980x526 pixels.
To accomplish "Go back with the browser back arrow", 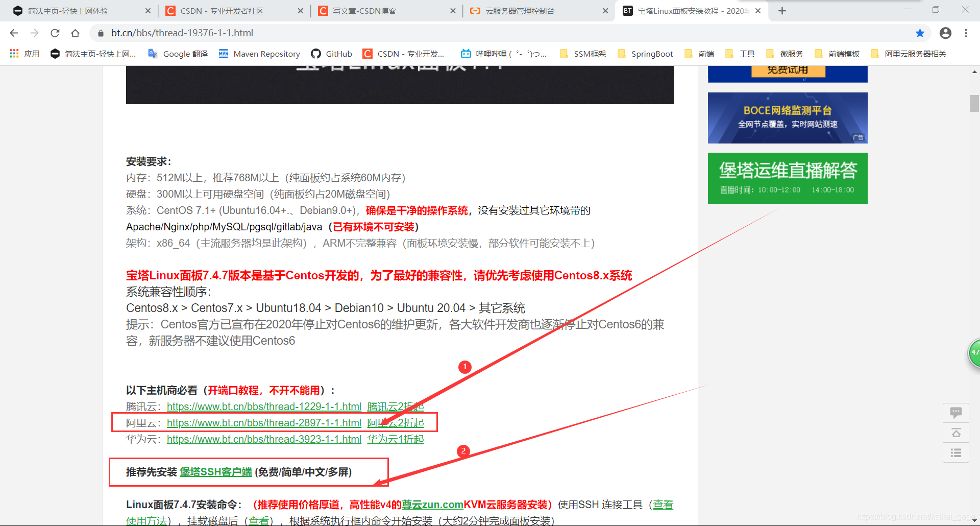I will click(14, 33).
